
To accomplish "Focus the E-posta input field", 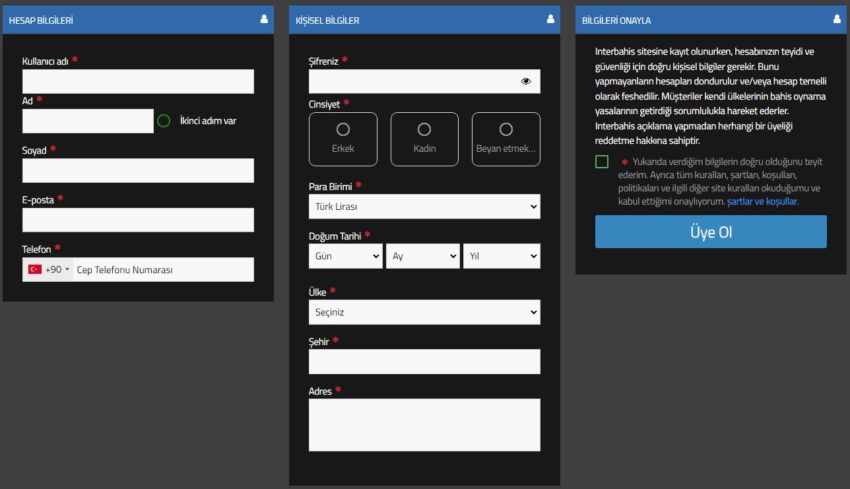I will [x=138, y=220].
